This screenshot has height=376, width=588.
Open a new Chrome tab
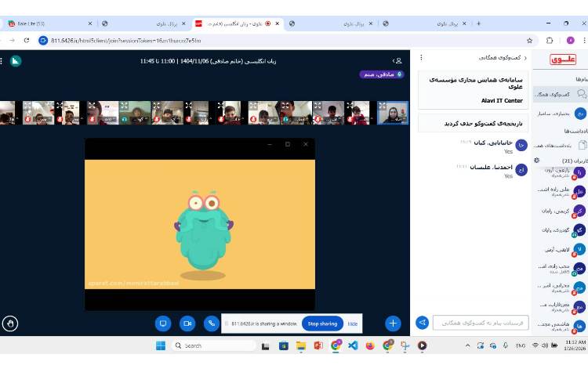pos(478,23)
